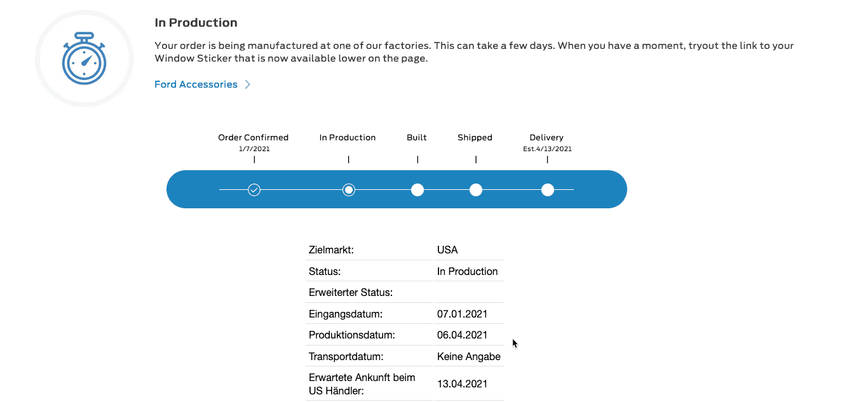
Task: Select the In Production progress marker
Action: [348, 189]
